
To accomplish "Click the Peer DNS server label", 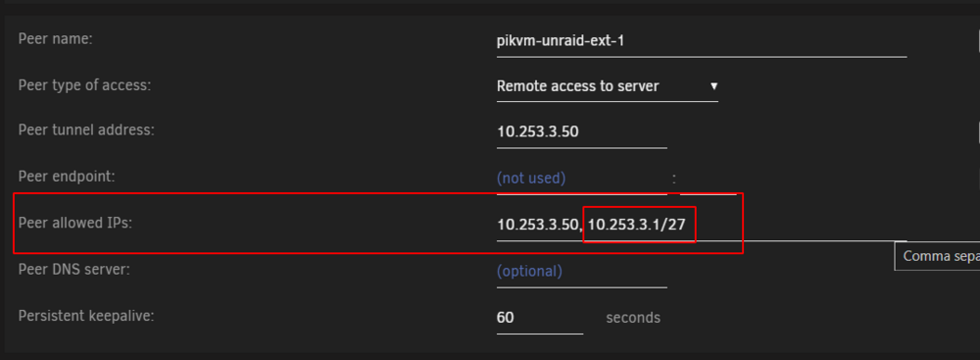I will pyautogui.click(x=73, y=270).
